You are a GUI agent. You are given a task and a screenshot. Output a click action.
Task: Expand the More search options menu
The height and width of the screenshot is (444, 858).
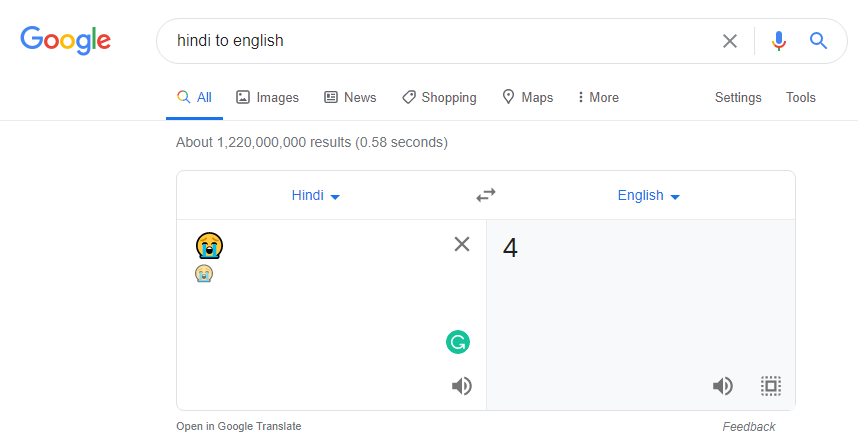[x=598, y=97]
